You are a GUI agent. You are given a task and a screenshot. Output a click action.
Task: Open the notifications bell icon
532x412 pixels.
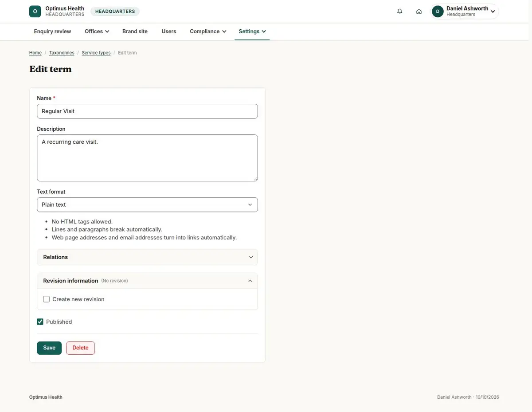pyautogui.click(x=400, y=12)
